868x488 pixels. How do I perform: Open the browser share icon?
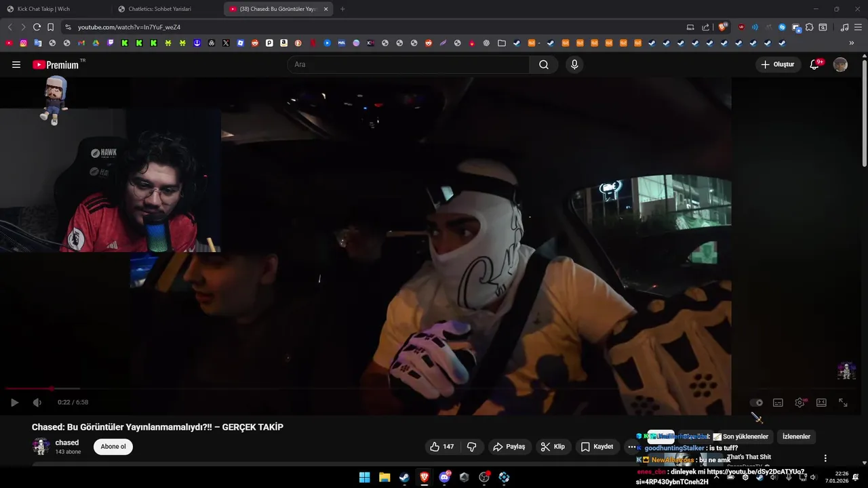pyautogui.click(x=706, y=27)
